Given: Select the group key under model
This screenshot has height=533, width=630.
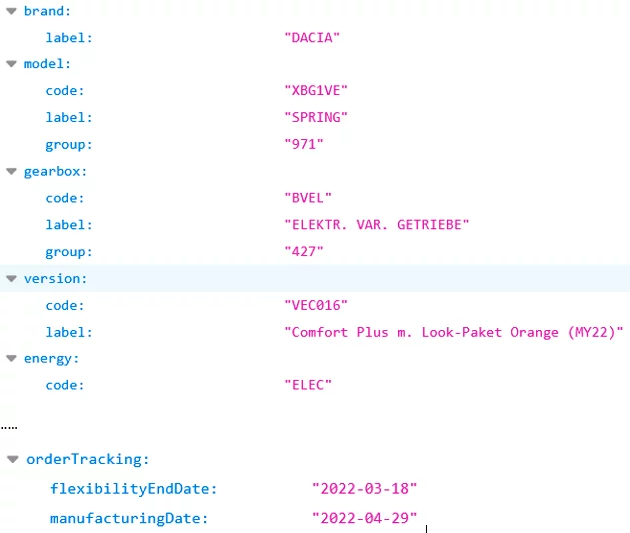Looking at the screenshot, I should pyautogui.click(x=69, y=145).
